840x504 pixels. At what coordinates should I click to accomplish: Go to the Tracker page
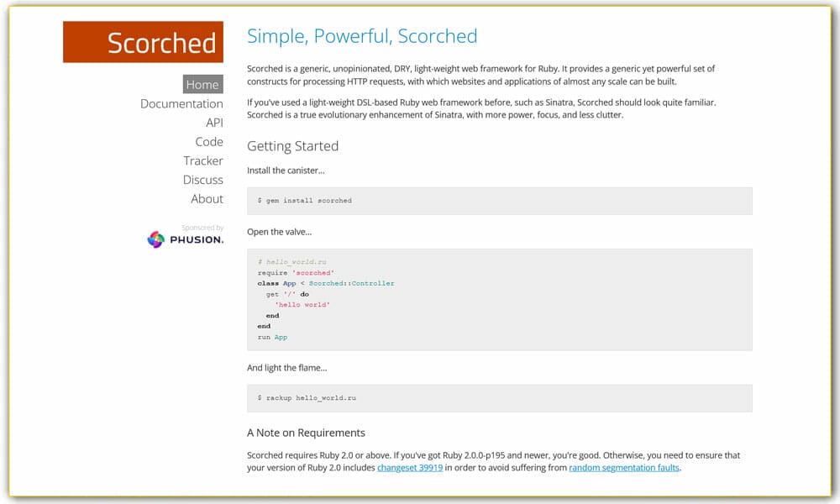point(203,160)
